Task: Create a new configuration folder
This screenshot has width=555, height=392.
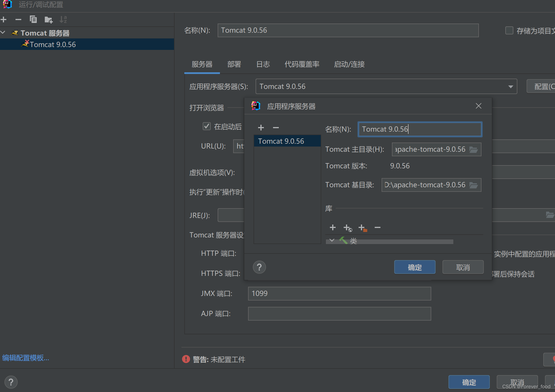Action: tap(49, 19)
